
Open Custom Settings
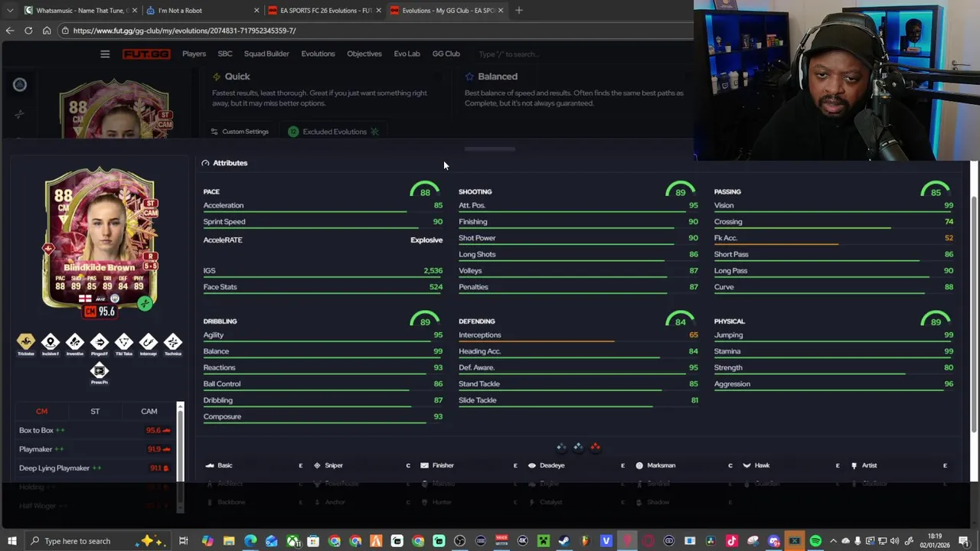coord(240,132)
